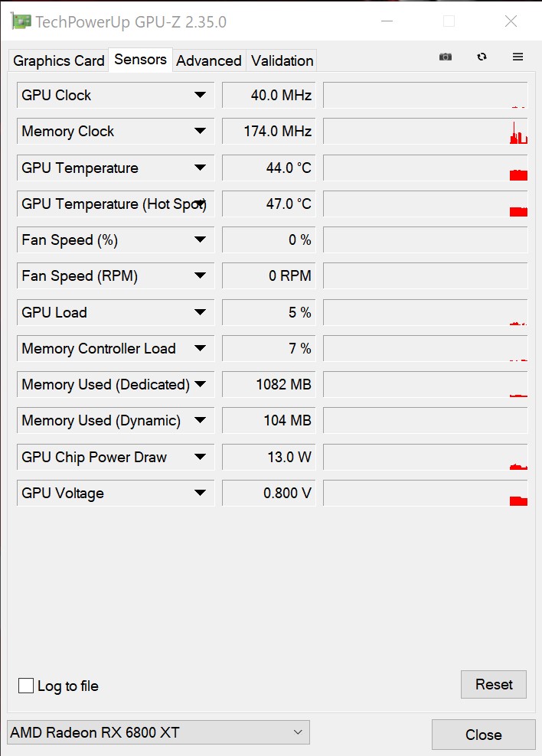This screenshot has height=756, width=542.
Task: Expand the GPU Temperature dropdown arrow
Action: pyautogui.click(x=200, y=168)
